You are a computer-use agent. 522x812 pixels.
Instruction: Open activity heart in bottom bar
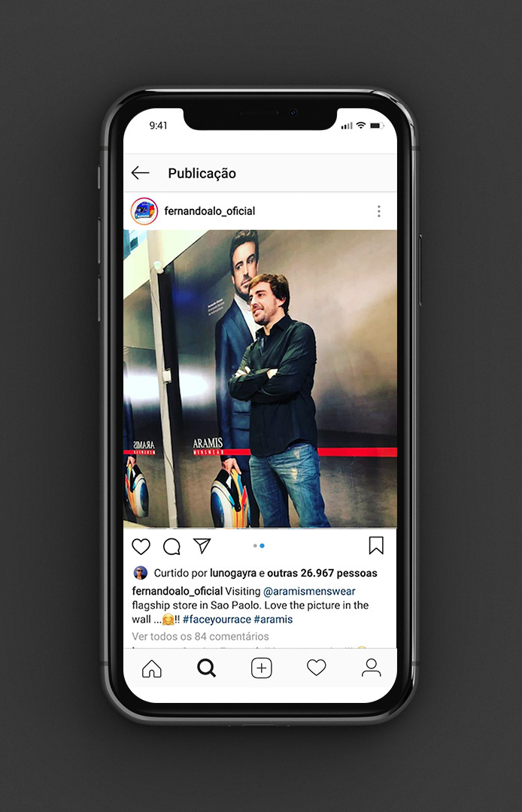tap(317, 668)
